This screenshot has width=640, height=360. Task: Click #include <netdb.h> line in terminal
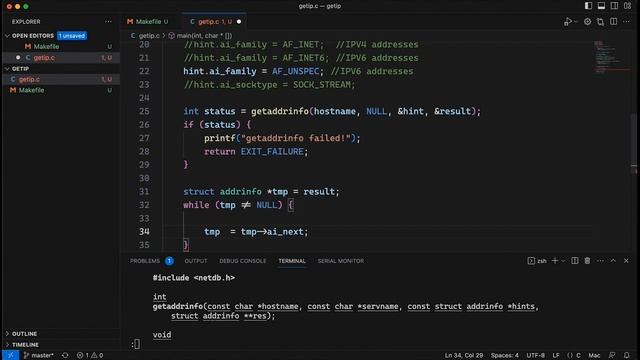coord(193,278)
